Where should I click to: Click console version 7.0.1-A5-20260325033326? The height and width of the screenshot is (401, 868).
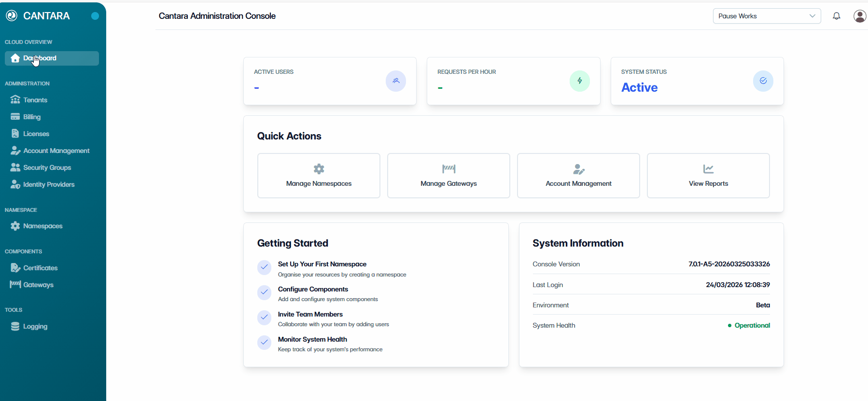[729, 264]
